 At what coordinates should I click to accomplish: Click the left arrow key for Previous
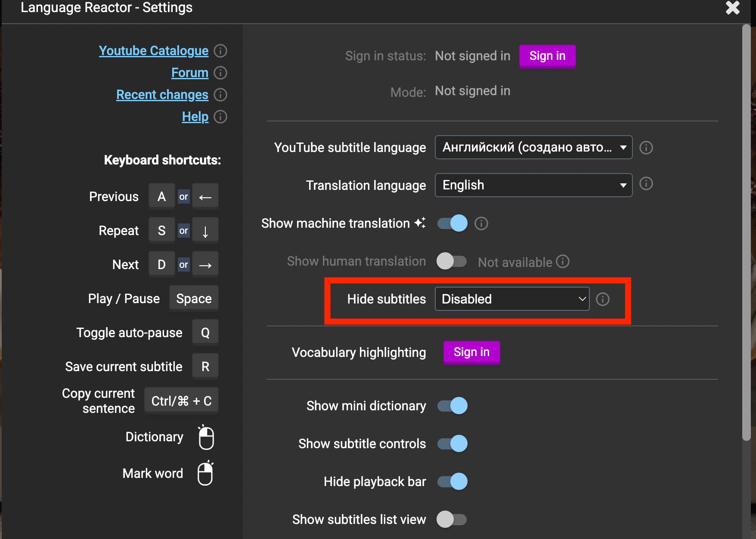(x=205, y=196)
